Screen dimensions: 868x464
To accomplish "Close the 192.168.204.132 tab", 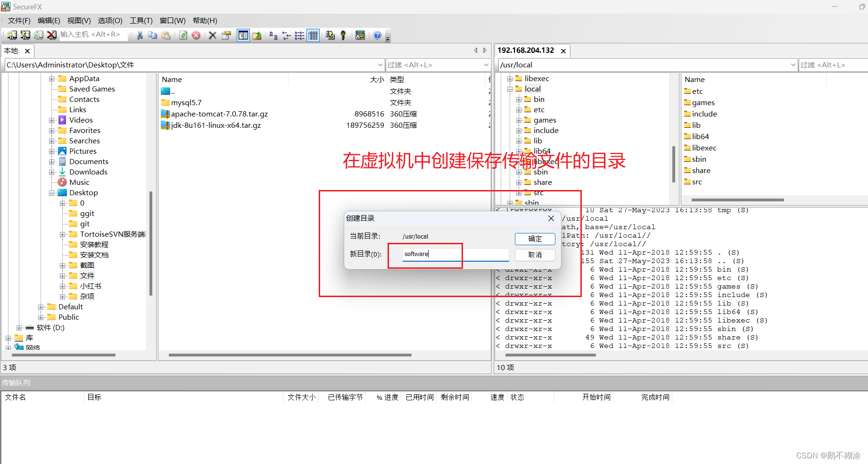I will (x=563, y=51).
